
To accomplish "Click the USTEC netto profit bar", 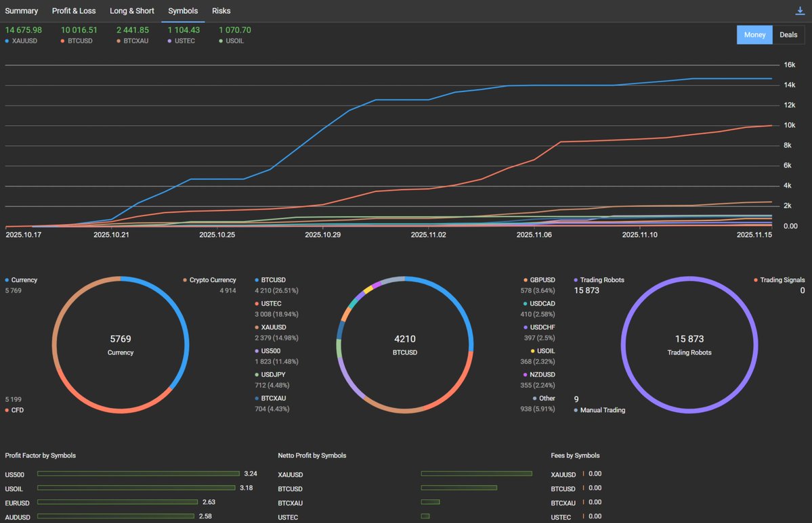I will tap(425, 516).
